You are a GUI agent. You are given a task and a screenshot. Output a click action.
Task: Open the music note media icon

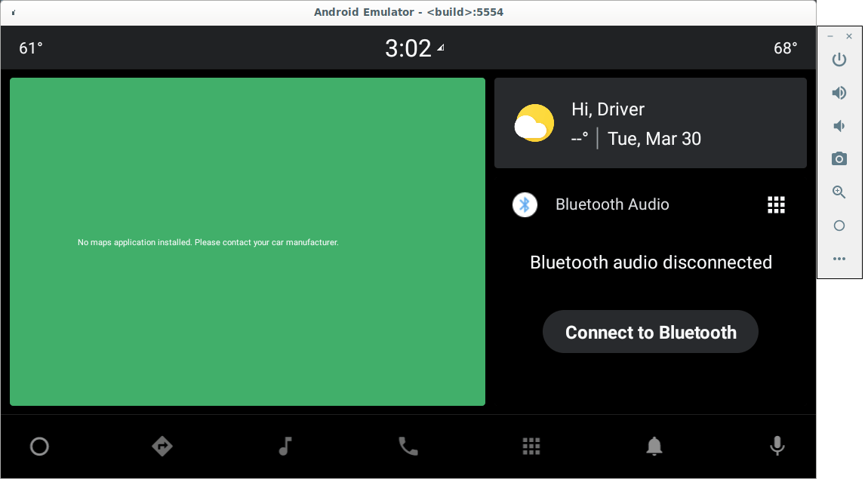[285, 446]
